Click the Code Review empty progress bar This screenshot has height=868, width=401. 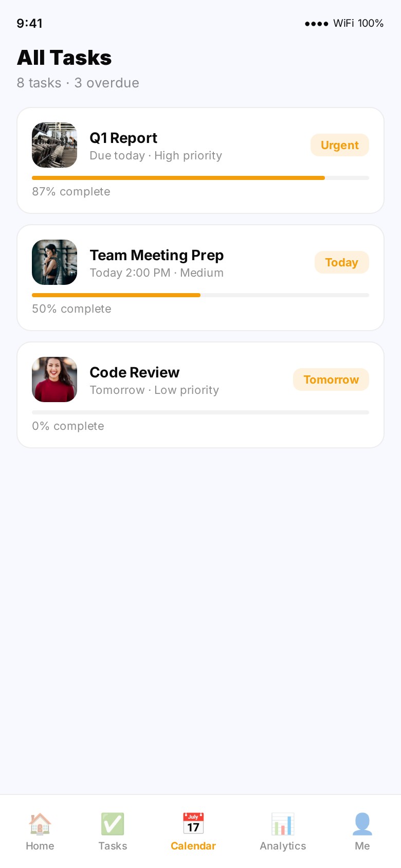click(x=200, y=412)
